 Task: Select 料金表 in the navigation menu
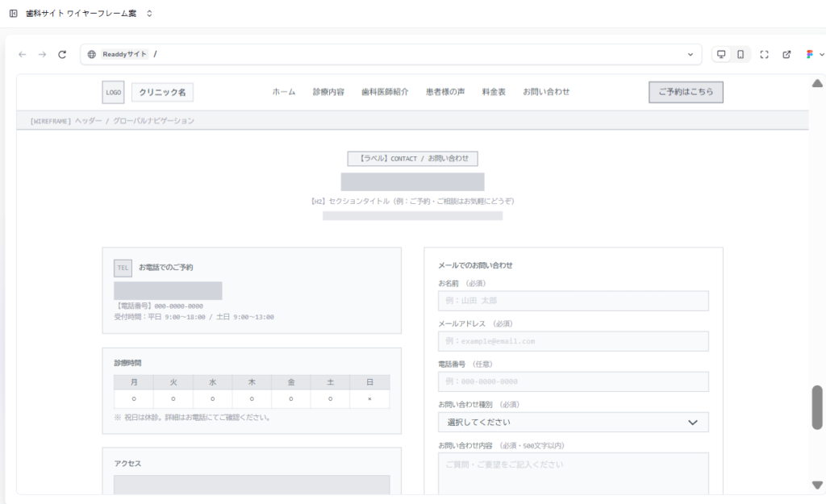pos(494,92)
